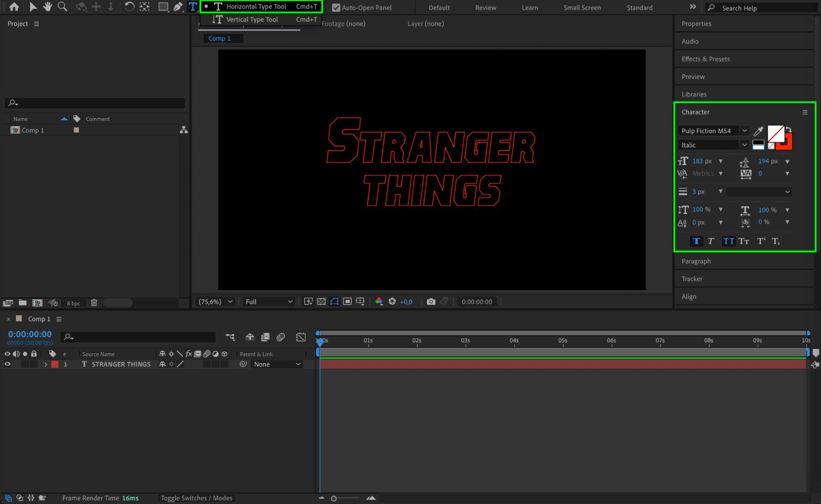821x504 pixels.
Task: Select the Zoom magnifier tool
Action: (62, 7)
